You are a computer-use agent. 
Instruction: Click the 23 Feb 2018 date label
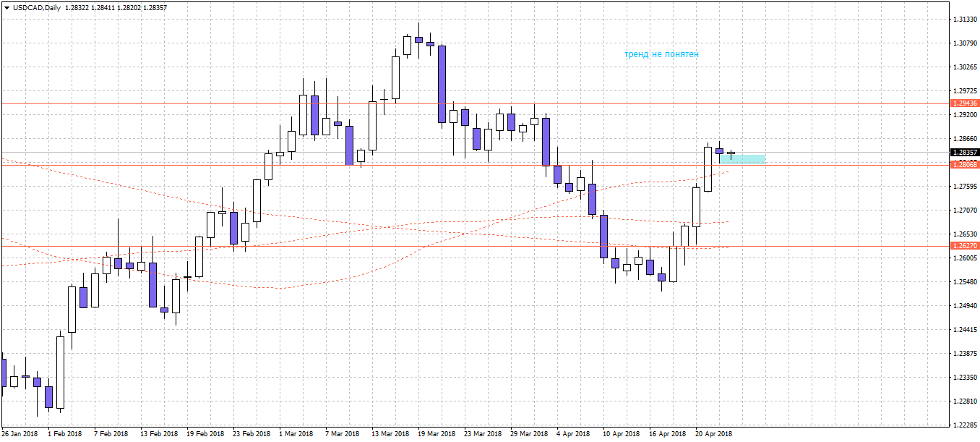coord(252,434)
